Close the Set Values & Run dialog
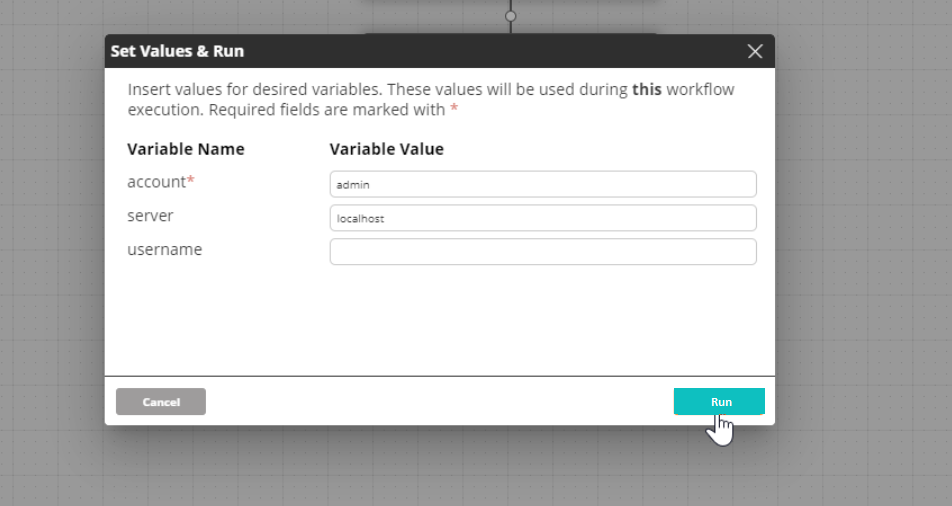Viewport: 952px width, 506px height. tap(755, 52)
